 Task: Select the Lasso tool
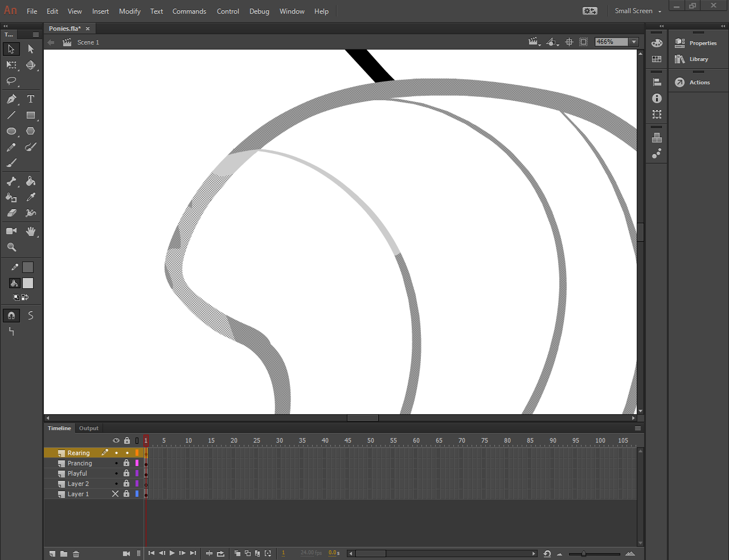tap(11, 81)
